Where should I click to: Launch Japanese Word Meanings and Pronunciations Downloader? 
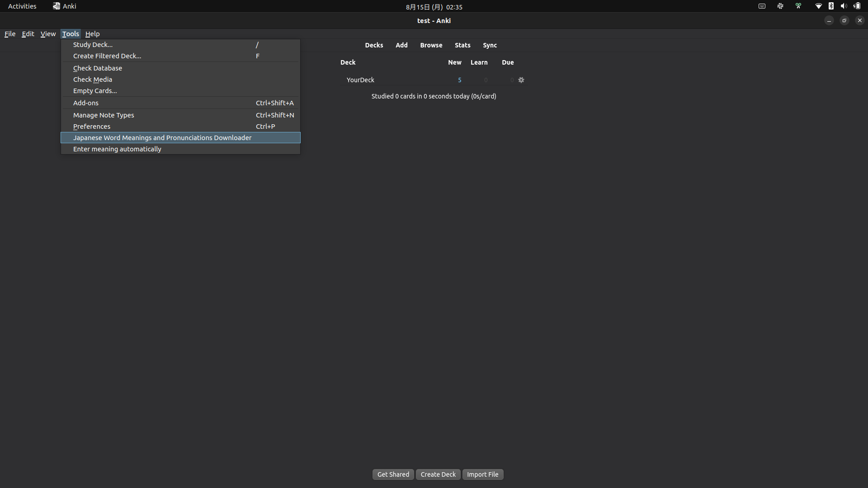180,138
